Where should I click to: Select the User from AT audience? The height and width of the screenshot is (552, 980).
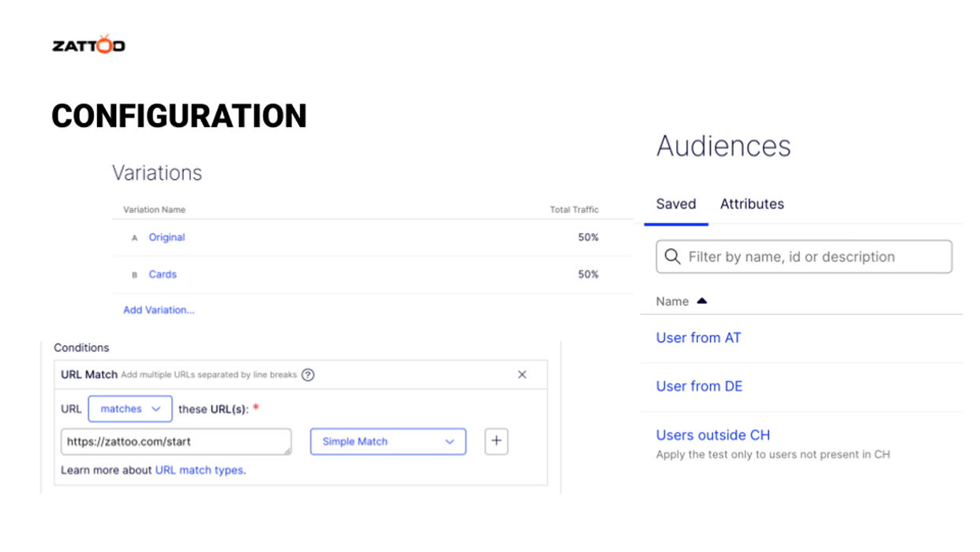coord(699,337)
